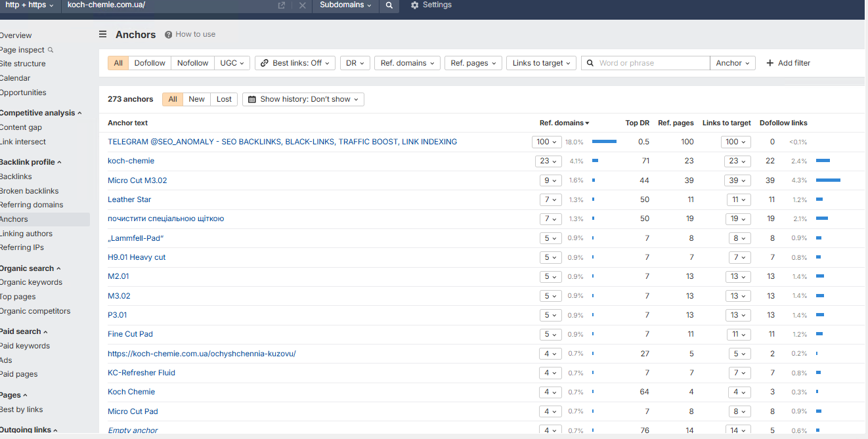Open Referring domains in the sidebar
This screenshot has height=439, width=868.
tap(32, 205)
